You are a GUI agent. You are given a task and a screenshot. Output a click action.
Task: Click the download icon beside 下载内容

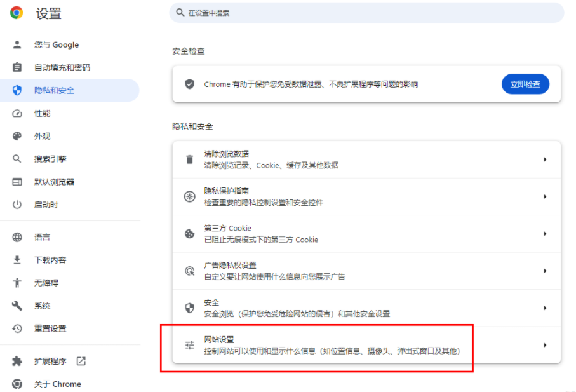[17, 260]
